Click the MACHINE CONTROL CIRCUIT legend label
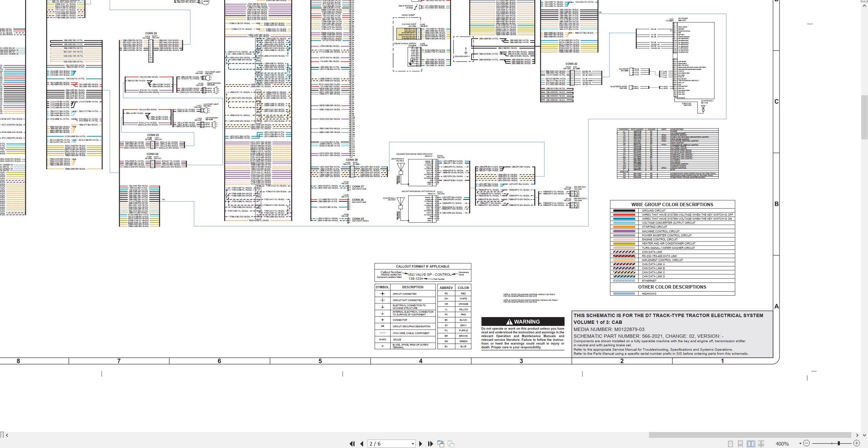The image size is (868, 448). pyautogui.click(x=660, y=231)
